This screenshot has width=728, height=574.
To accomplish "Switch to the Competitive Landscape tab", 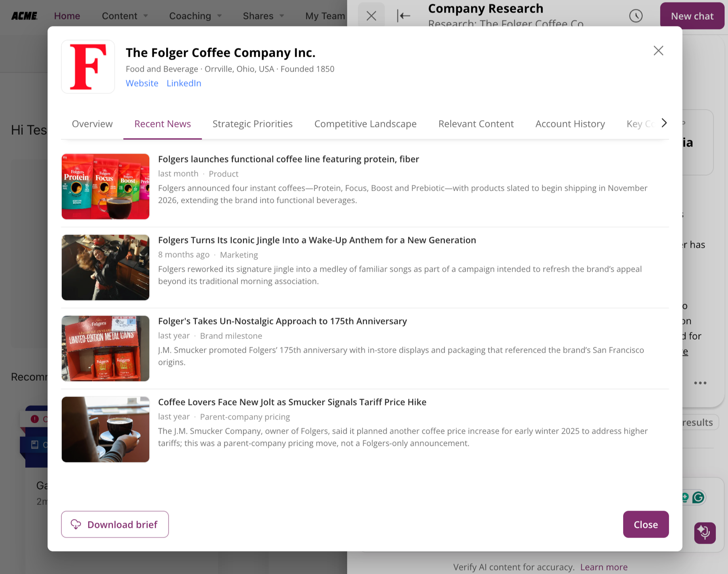I will tap(365, 124).
